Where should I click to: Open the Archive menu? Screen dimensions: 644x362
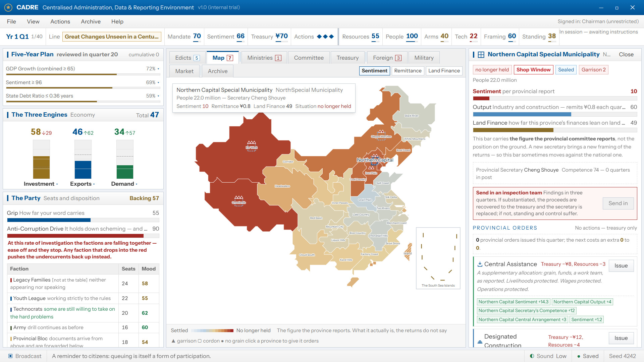(x=91, y=21)
